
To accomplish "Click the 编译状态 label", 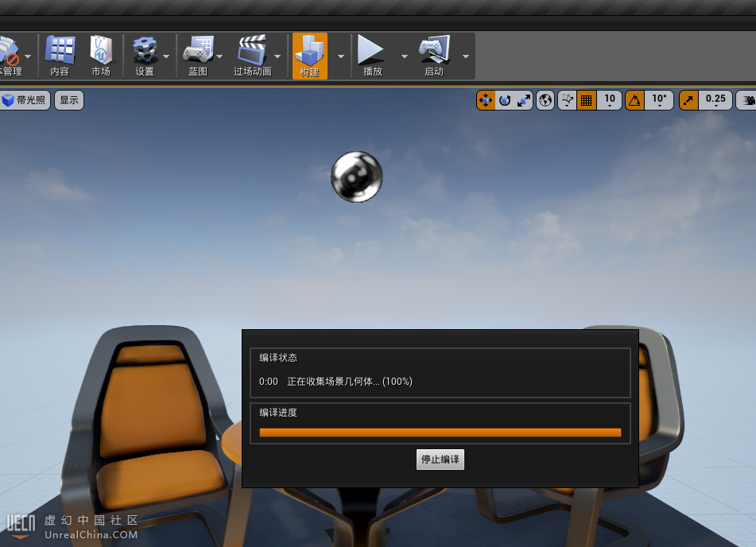I will (x=278, y=358).
